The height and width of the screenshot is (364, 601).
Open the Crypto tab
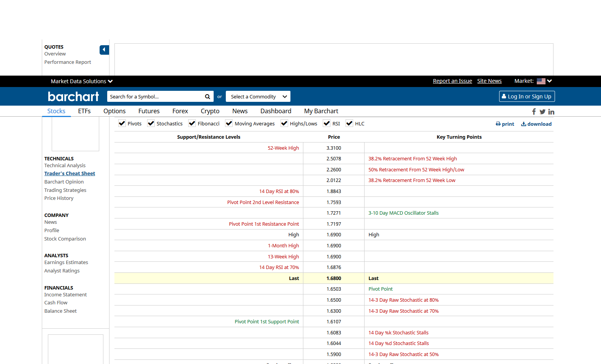point(210,111)
